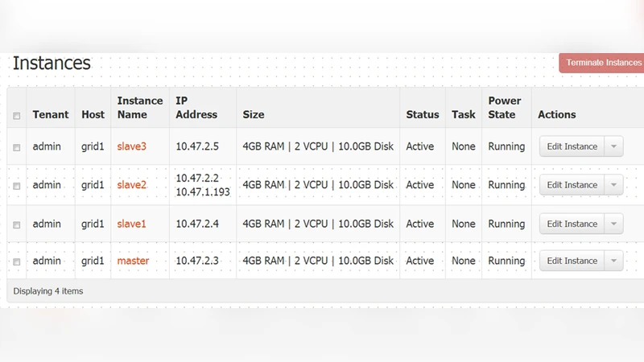Expand more actions arrow for slave1
The width and height of the screenshot is (644, 362).
613,224
